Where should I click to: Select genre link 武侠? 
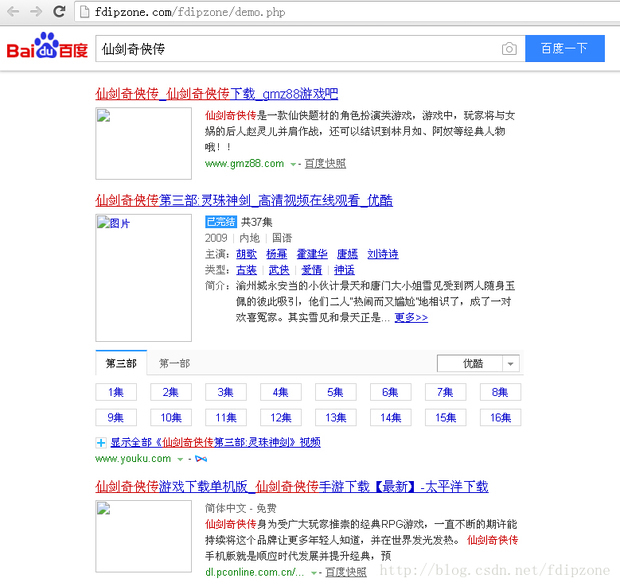click(x=279, y=270)
